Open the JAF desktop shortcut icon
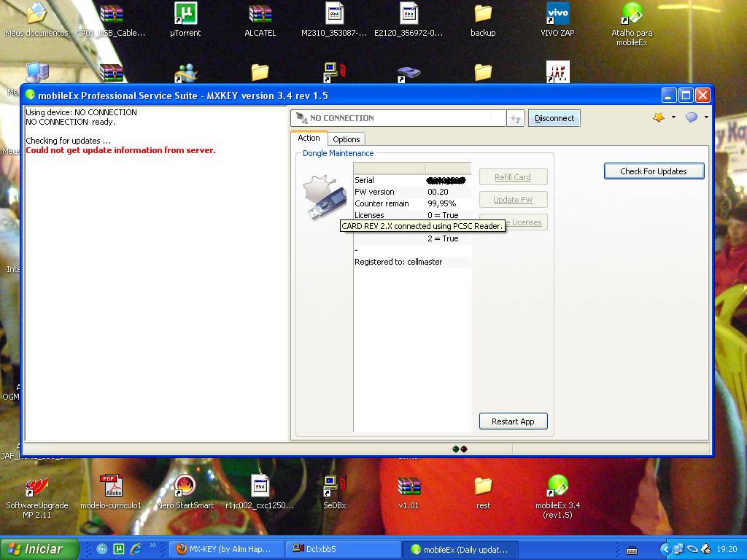The image size is (747, 560). [558, 72]
